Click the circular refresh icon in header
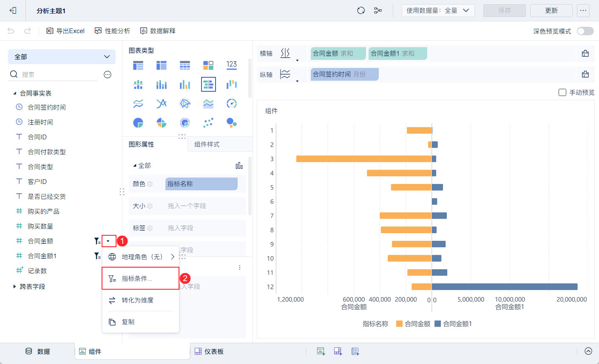 (361, 11)
